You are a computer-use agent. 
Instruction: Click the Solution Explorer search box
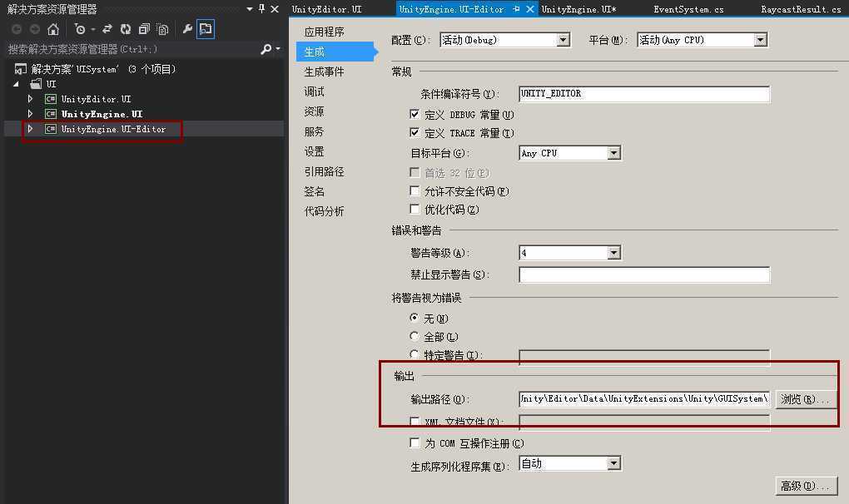[130, 49]
